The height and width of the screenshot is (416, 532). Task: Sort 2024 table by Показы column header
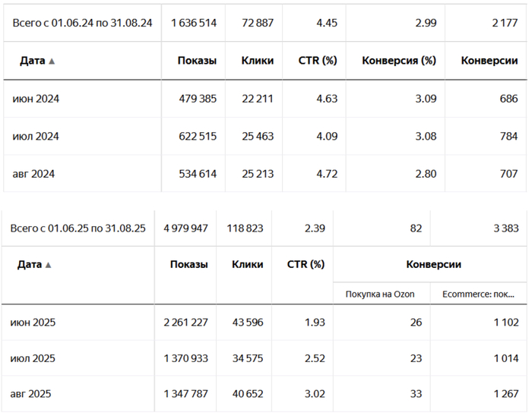pyautogui.click(x=197, y=61)
